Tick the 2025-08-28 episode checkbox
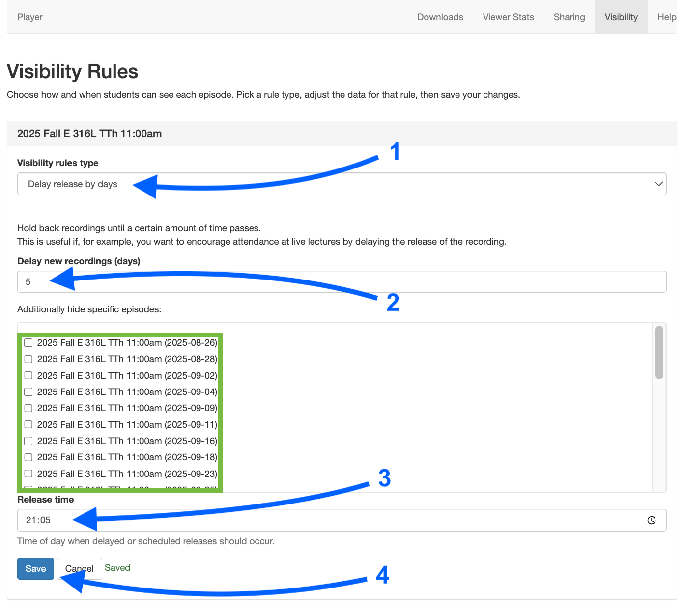The height and width of the screenshot is (616, 684). tap(28, 359)
